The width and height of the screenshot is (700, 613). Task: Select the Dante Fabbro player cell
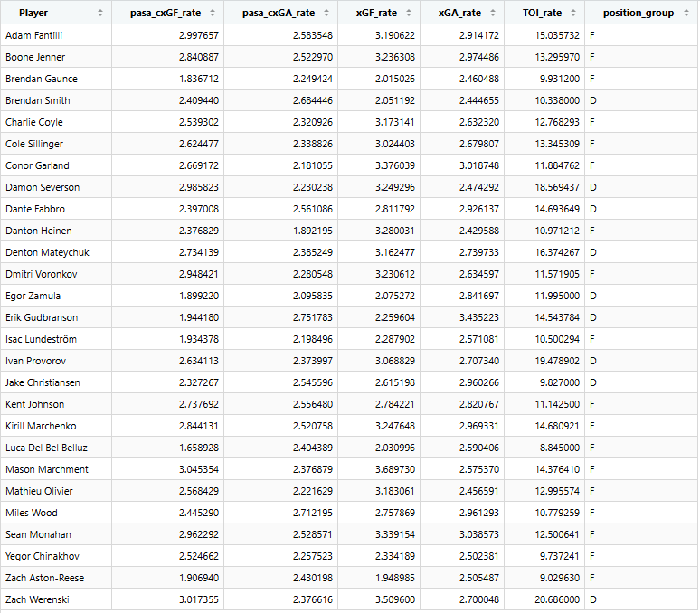click(x=56, y=209)
